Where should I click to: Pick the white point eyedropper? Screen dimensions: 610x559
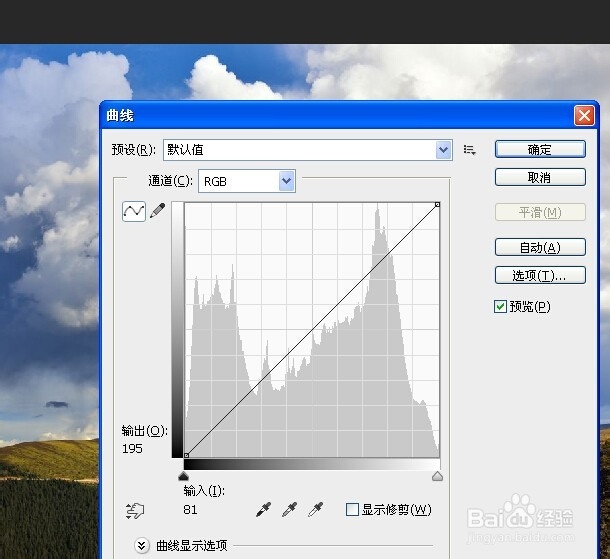pos(316,509)
